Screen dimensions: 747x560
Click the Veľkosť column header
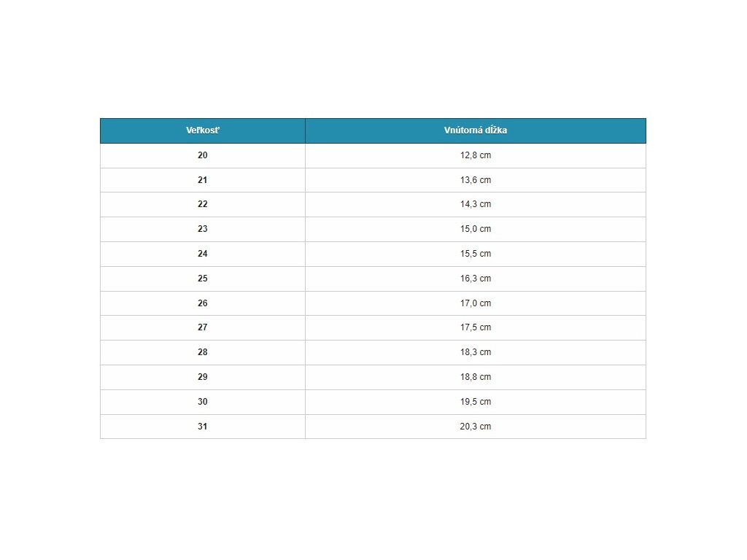pyautogui.click(x=203, y=131)
